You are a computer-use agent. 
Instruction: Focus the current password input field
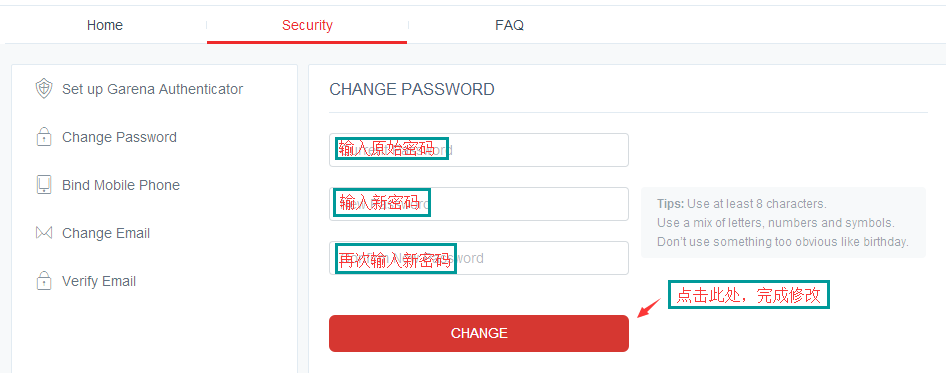coord(479,150)
